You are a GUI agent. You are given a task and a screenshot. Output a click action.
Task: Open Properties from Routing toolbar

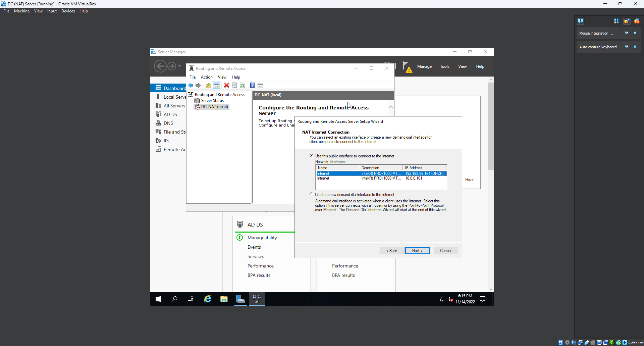[x=234, y=86]
